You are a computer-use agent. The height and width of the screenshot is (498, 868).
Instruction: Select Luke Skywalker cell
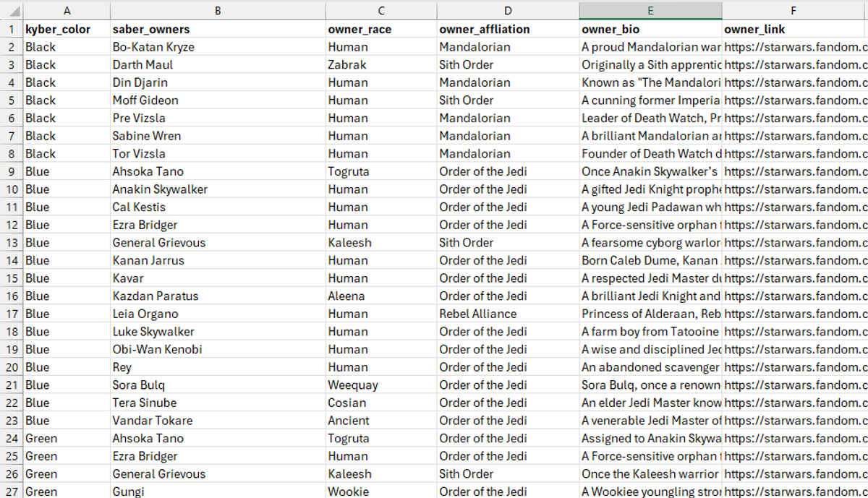pyautogui.click(x=218, y=332)
